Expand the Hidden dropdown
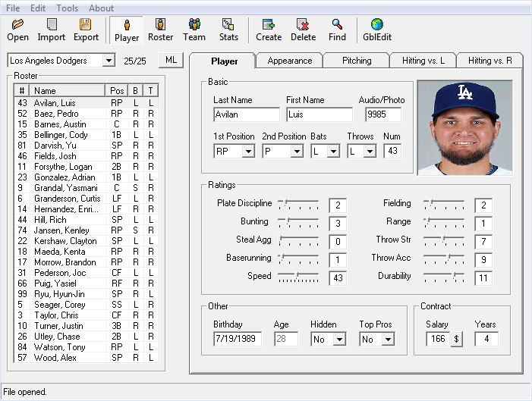The image size is (532, 401). coord(338,340)
